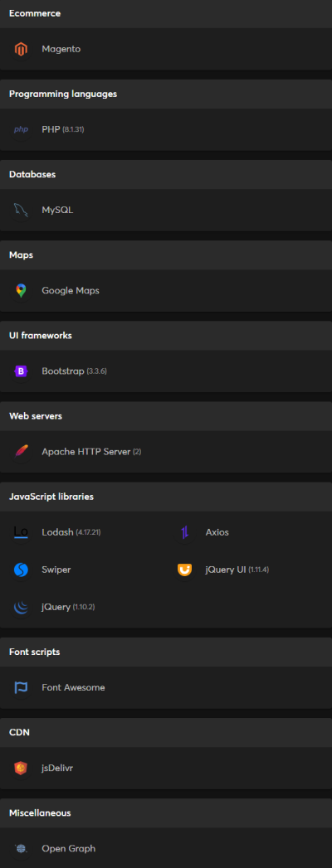
Task: Open the Google Maps technology link
Action: coord(71,291)
